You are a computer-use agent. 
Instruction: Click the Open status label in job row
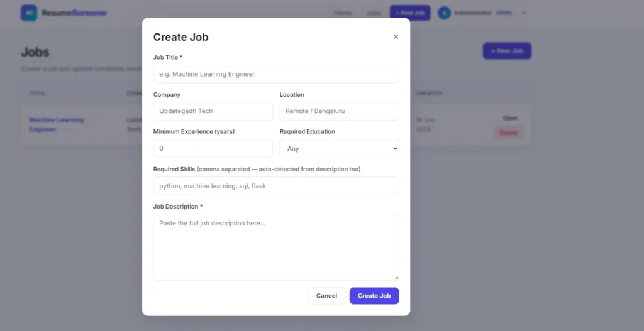pyautogui.click(x=510, y=118)
